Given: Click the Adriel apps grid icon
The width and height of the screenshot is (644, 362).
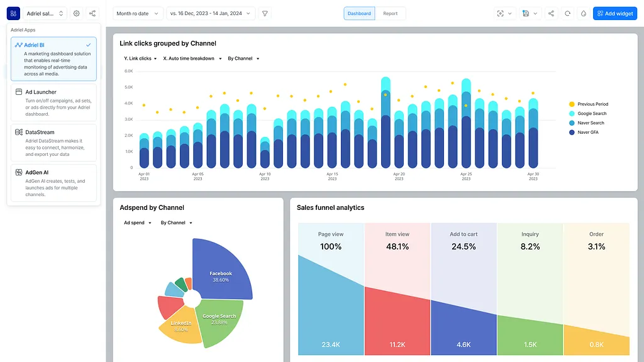Looking at the screenshot, I should coord(13,13).
